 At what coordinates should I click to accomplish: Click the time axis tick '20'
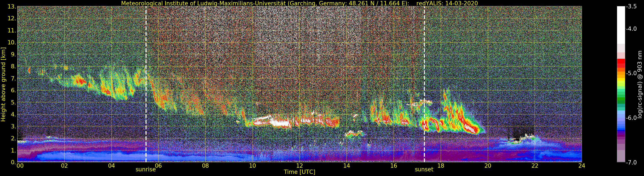tap(488, 166)
